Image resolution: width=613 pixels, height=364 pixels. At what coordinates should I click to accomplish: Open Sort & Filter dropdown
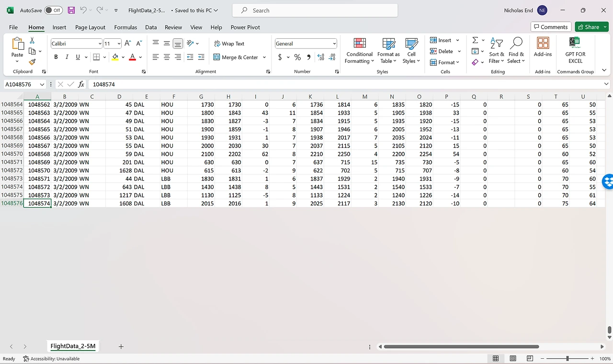pyautogui.click(x=497, y=50)
